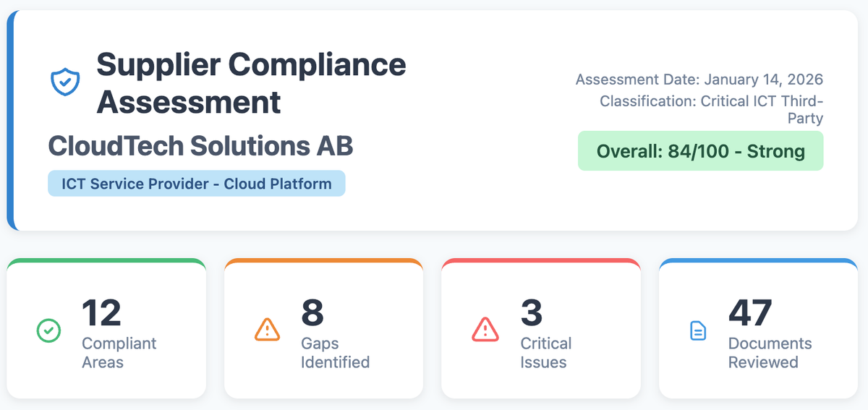Click the green Compliant Areas check icon

[48, 331]
